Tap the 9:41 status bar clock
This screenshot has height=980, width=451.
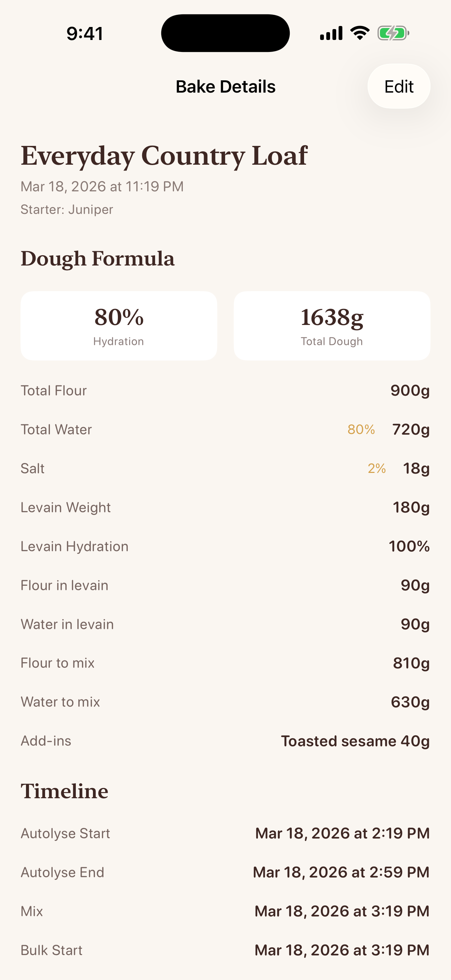(85, 33)
